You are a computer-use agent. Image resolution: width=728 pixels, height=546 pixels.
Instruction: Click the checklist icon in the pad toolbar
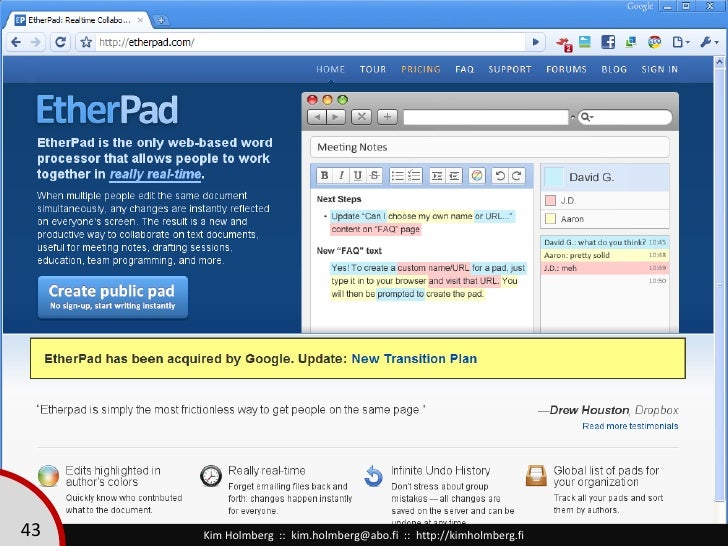tap(414, 175)
